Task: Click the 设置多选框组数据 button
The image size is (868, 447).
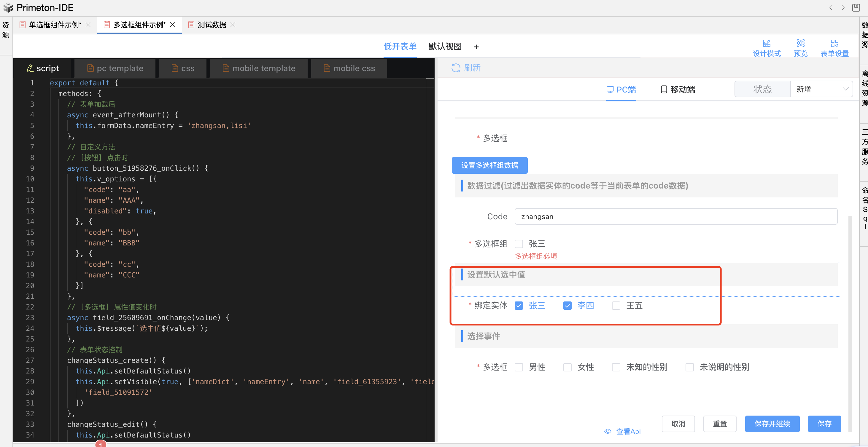Action: pos(489,165)
